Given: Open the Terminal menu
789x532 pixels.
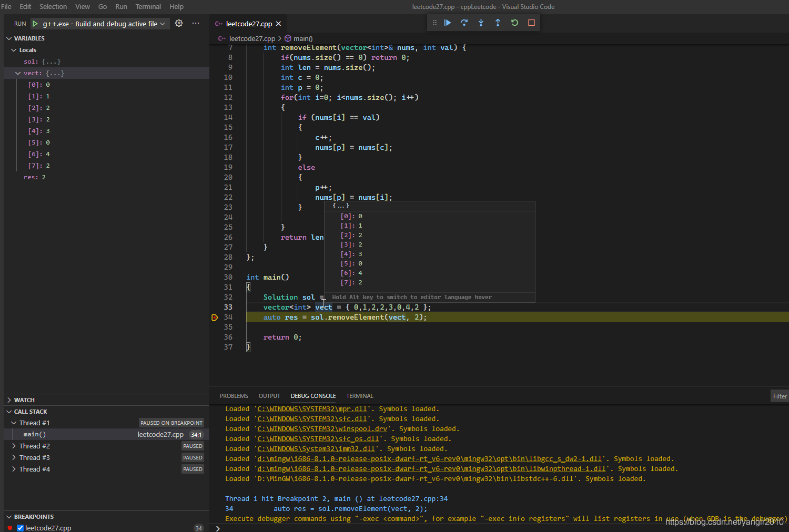Looking at the screenshot, I should tap(148, 7).
